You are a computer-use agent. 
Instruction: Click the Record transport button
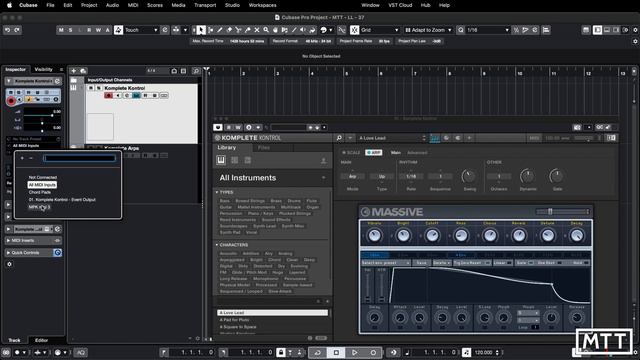[x=373, y=352]
